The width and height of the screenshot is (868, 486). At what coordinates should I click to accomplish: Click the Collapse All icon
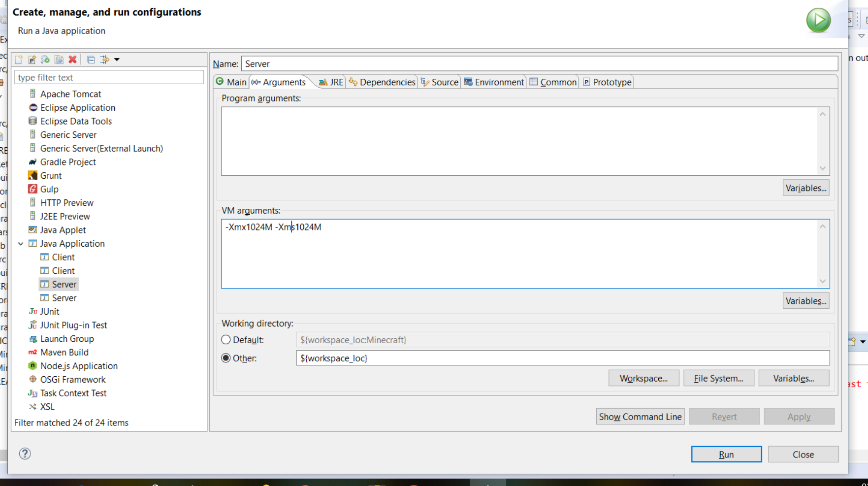coord(91,60)
